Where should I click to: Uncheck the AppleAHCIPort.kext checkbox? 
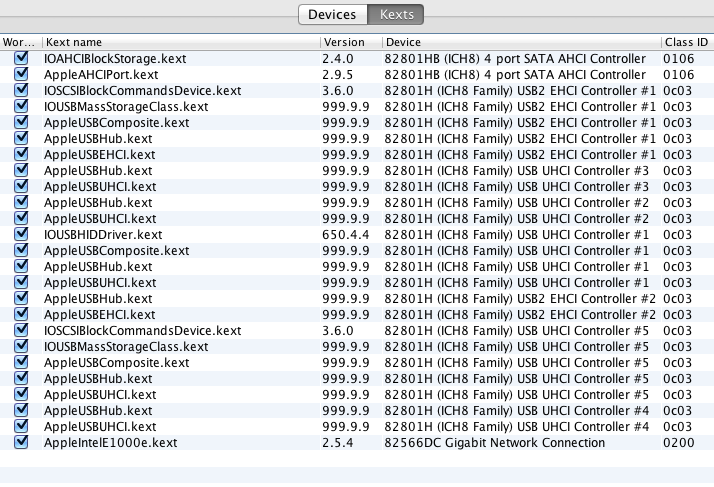click(21, 74)
